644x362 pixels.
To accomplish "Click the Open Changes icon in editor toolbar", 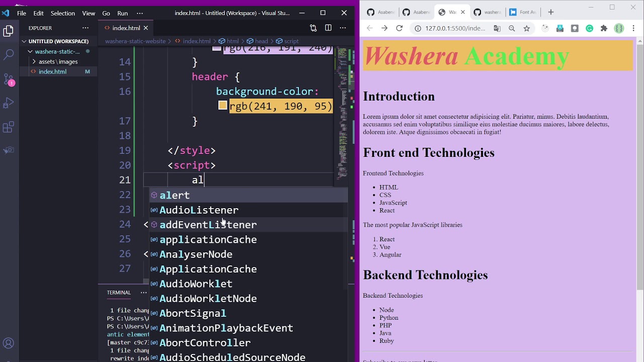I will tap(313, 28).
